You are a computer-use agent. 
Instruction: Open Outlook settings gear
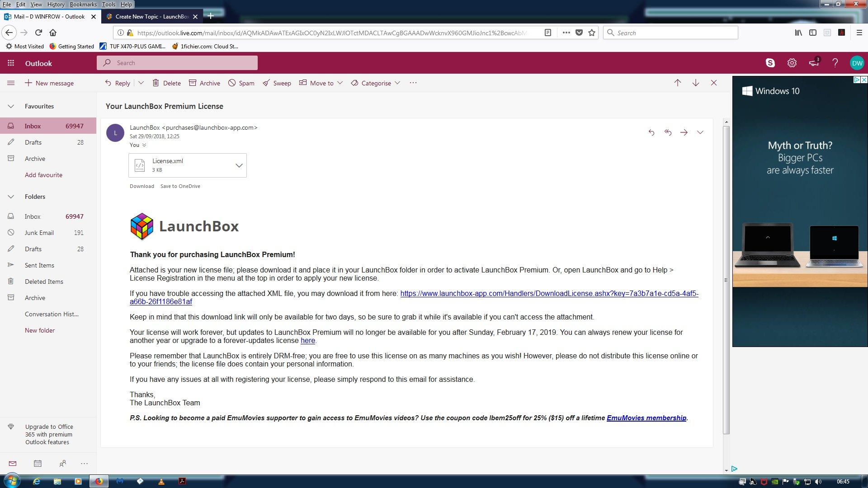(792, 63)
